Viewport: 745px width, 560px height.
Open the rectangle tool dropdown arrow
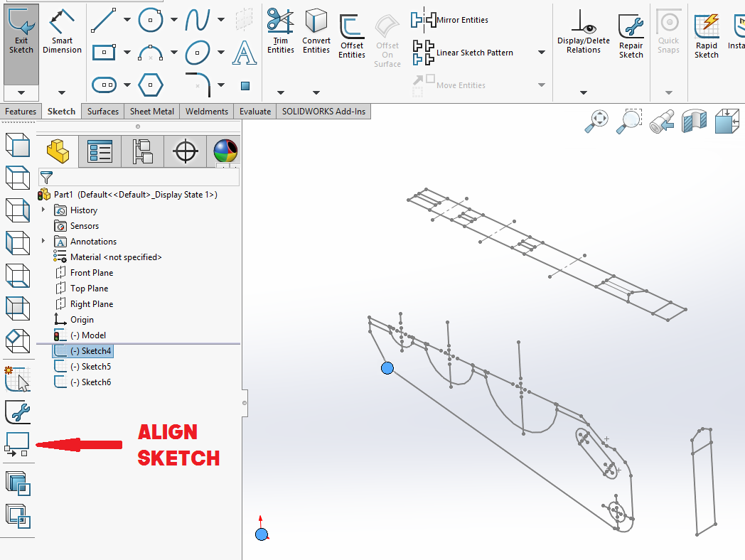[x=127, y=53]
